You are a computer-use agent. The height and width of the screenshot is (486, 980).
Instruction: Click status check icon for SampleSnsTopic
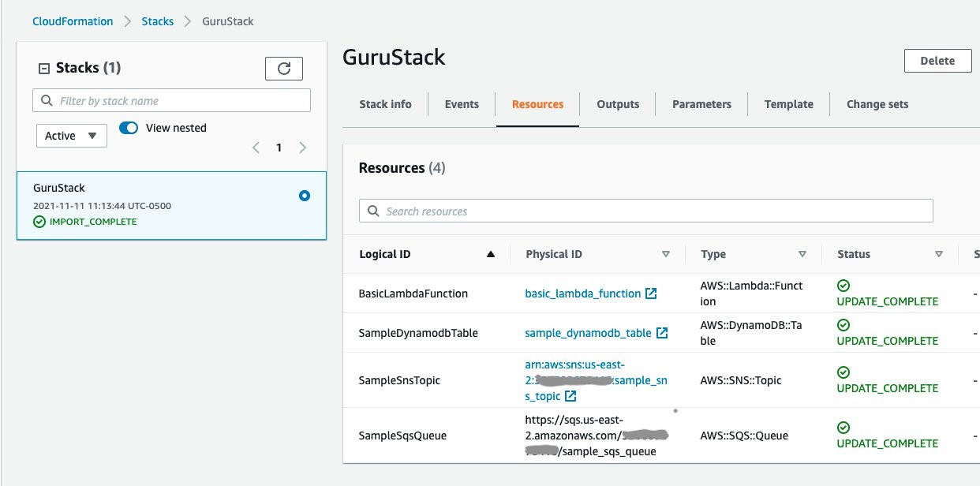pyautogui.click(x=843, y=372)
